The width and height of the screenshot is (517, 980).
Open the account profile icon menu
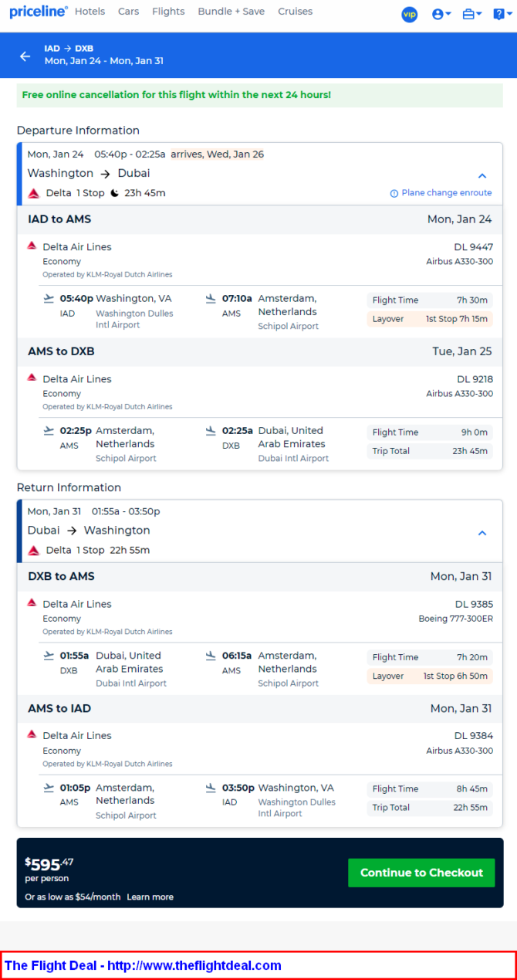tap(441, 14)
